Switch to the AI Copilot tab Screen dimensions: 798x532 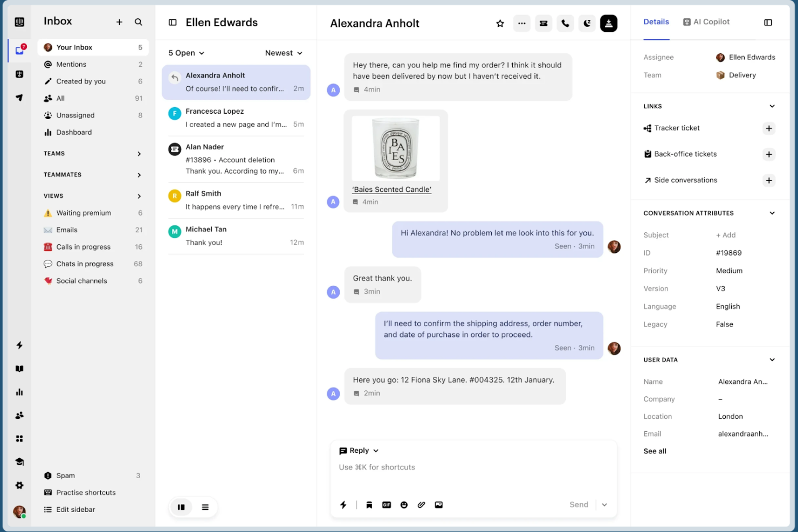tap(706, 22)
